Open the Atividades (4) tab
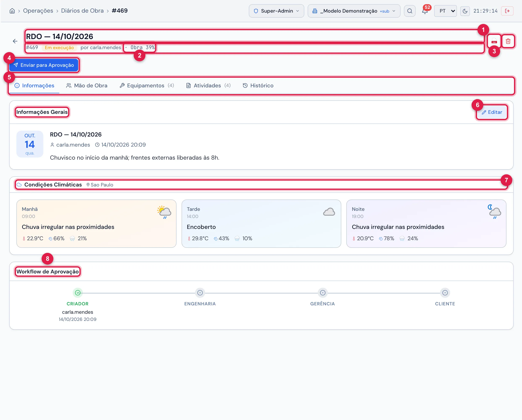 [x=208, y=85]
